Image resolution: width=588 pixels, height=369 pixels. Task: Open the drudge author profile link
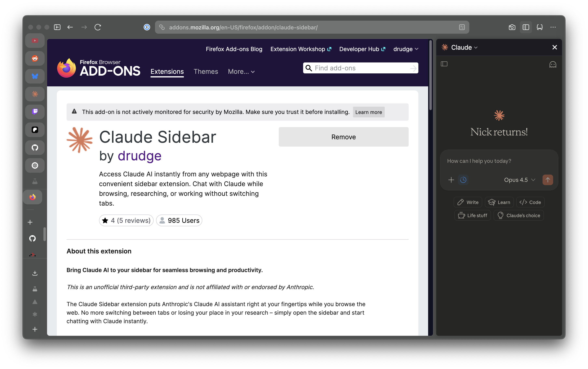139,156
